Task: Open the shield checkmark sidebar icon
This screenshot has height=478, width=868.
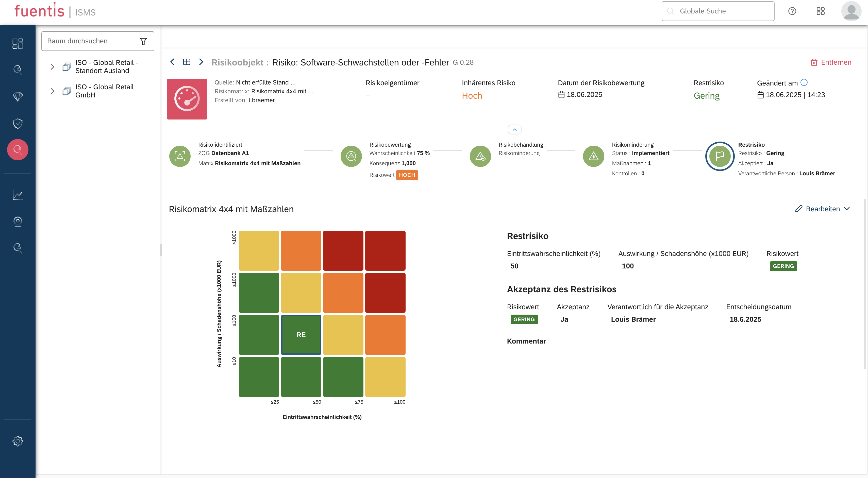Action: point(18,123)
